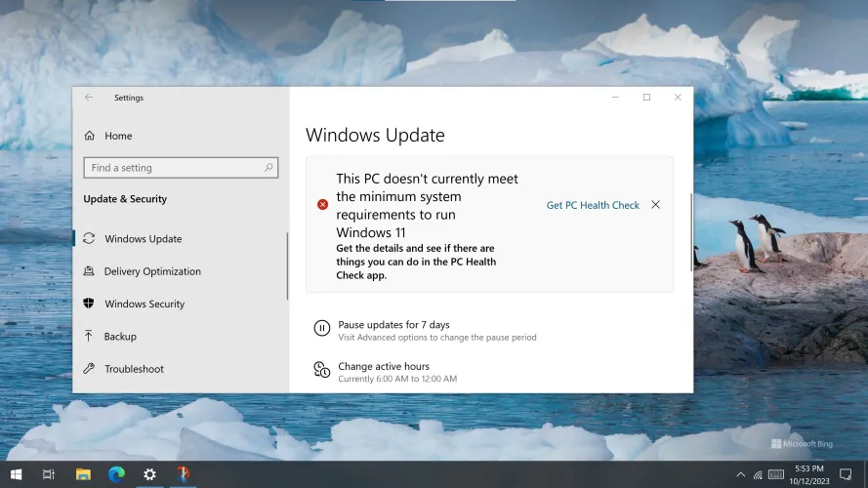This screenshot has width=868, height=488.
Task: Open the Backup settings page
Action: (x=120, y=337)
